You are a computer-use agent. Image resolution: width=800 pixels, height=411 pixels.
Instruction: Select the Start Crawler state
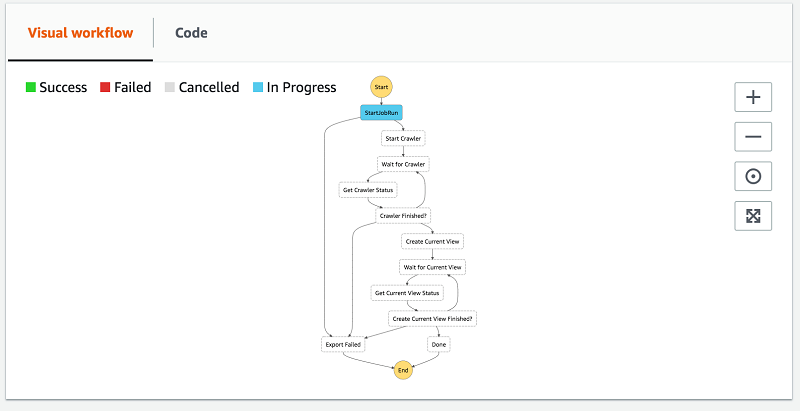point(403,138)
